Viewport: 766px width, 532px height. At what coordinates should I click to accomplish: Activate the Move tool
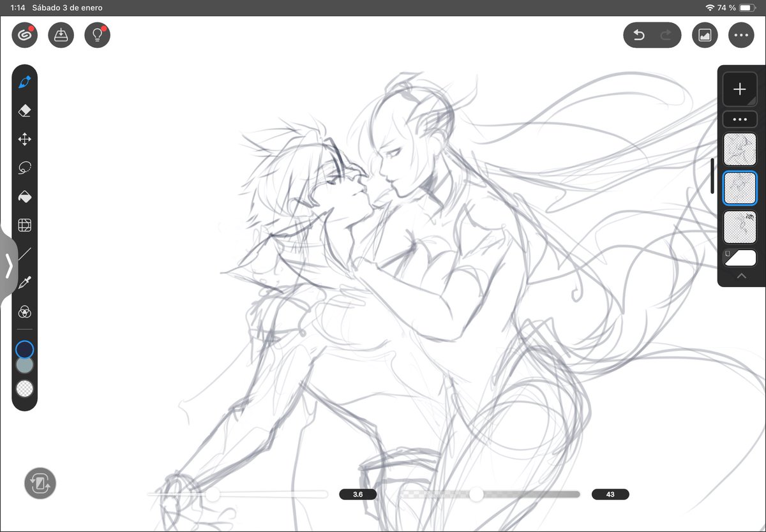tap(24, 140)
